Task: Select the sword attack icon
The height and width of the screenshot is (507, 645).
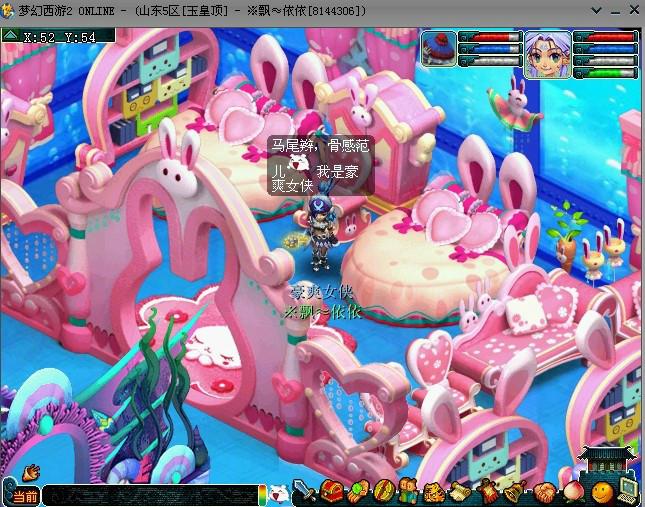Action: (x=305, y=490)
